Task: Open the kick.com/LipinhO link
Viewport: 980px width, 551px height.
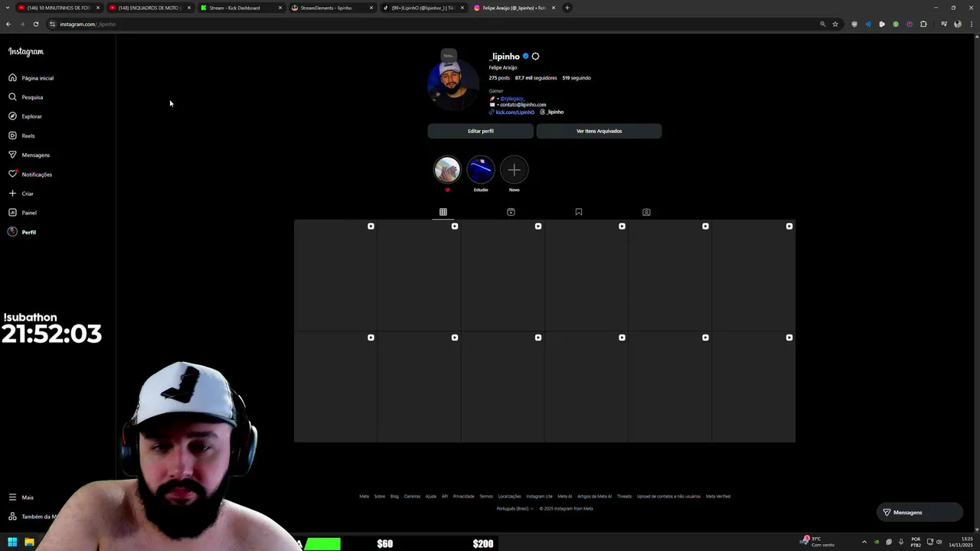Action: [514, 112]
